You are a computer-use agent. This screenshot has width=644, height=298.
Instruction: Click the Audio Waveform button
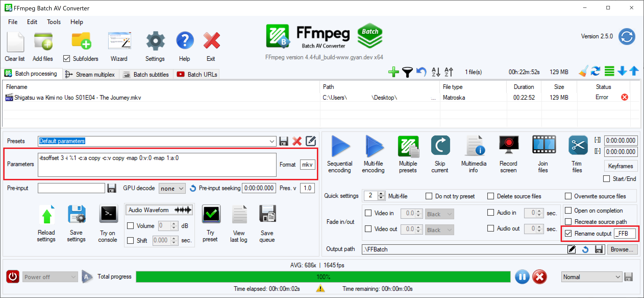point(160,210)
